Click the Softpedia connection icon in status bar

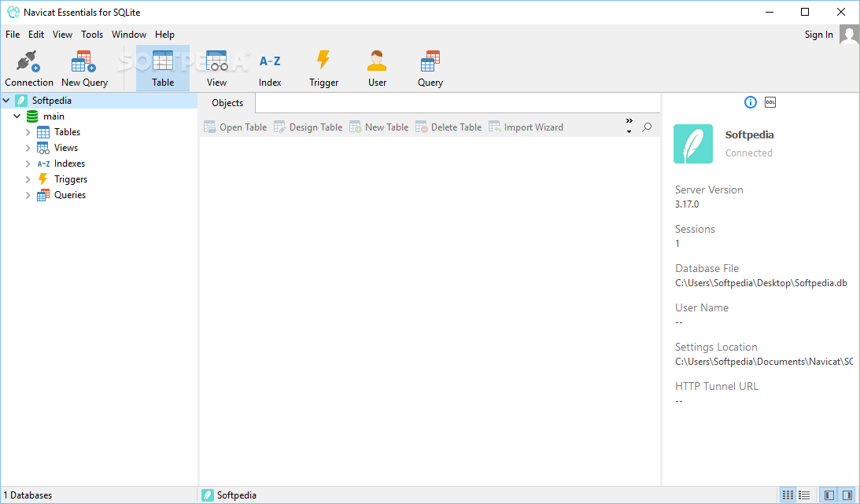click(x=208, y=495)
